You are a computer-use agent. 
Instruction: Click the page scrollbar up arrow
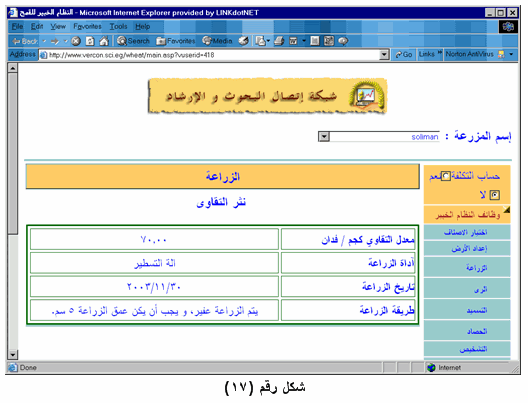tap(12, 68)
